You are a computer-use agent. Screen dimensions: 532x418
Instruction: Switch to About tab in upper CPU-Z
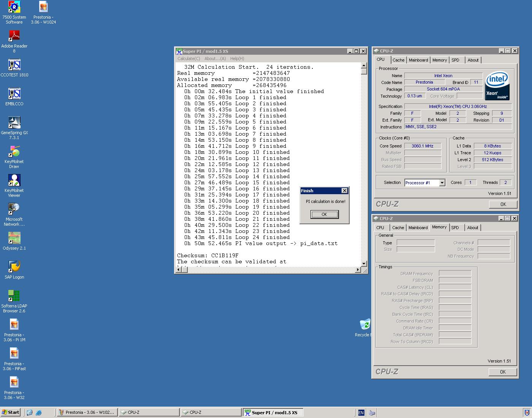tap(473, 60)
